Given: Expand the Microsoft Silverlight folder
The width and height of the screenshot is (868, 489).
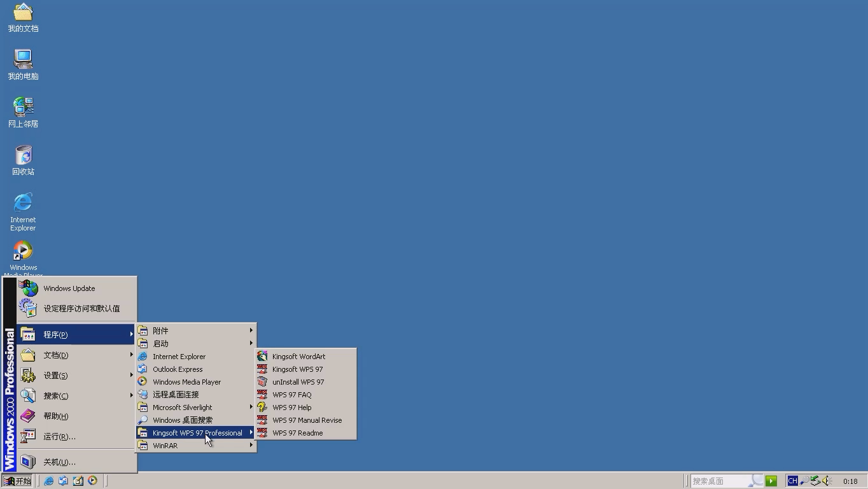Looking at the screenshot, I should (196, 407).
